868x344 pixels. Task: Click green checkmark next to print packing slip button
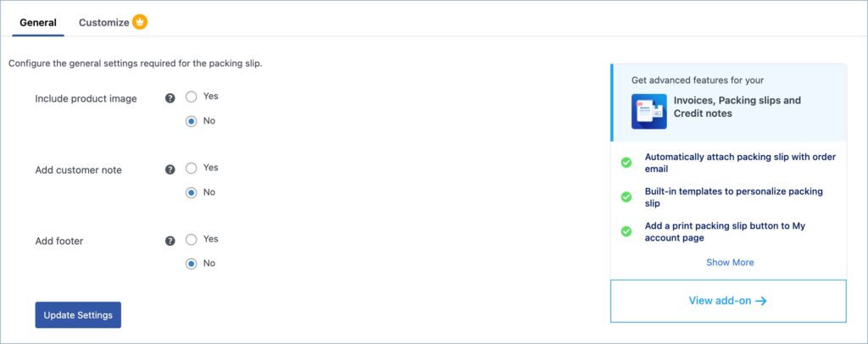[x=626, y=231]
